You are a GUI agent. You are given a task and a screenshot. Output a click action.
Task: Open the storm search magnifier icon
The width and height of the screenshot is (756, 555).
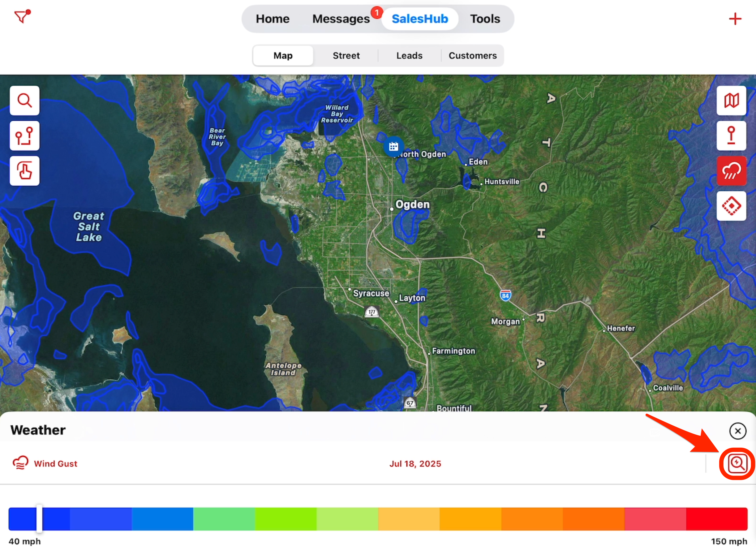click(737, 463)
